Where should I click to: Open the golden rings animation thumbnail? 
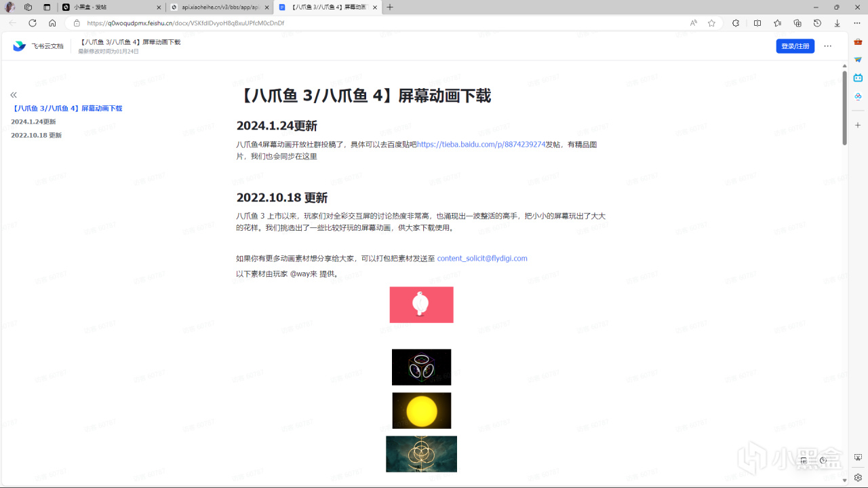[421, 454]
